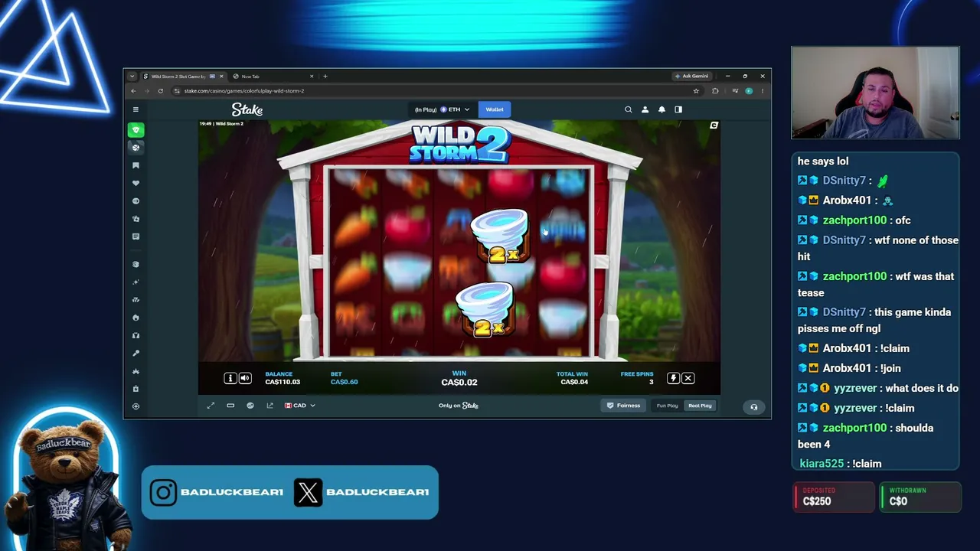Open the chat message sidebar icon
Image resolution: width=980 pixels, height=551 pixels.
click(x=136, y=236)
